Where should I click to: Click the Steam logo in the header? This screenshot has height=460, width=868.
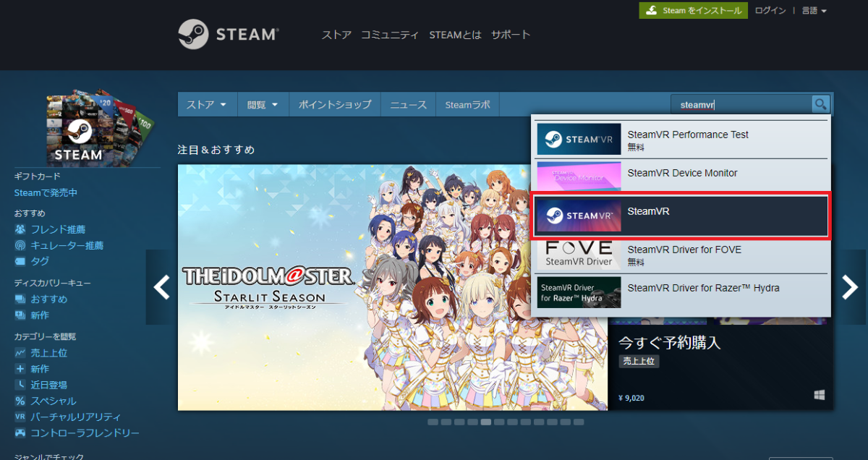tap(229, 34)
